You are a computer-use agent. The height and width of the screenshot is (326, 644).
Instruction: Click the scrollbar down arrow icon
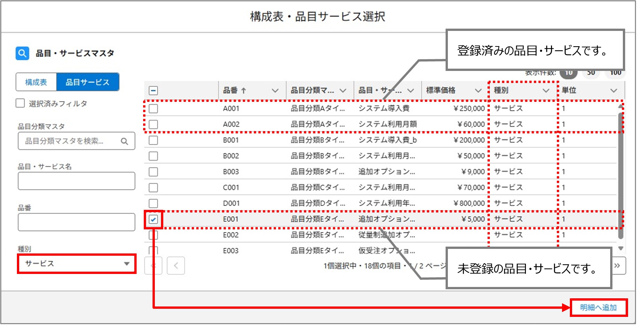pyautogui.click(x=621, y=248)
